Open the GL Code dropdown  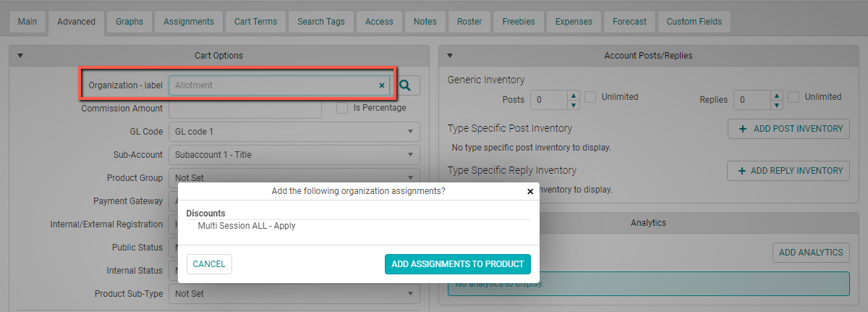coord(294,132)
